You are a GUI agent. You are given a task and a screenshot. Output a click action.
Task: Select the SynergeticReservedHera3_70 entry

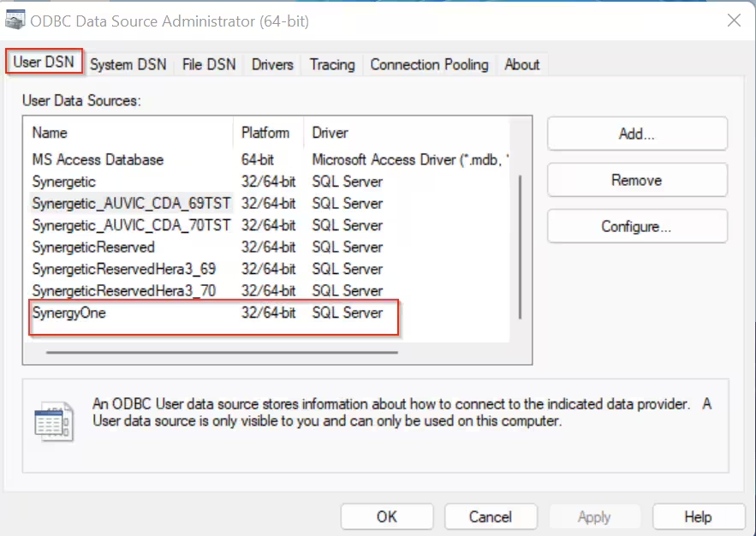[x=270, y=290]
